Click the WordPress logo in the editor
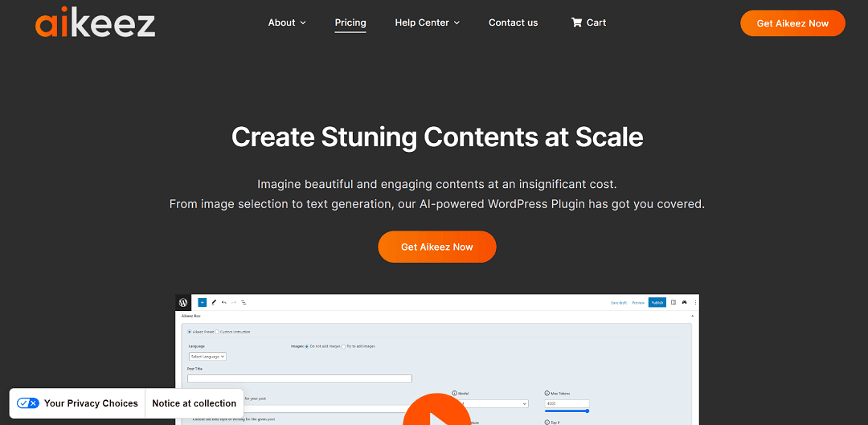This screenshot has height=425, width=868. pyautogui.click(x=183, y=303)
